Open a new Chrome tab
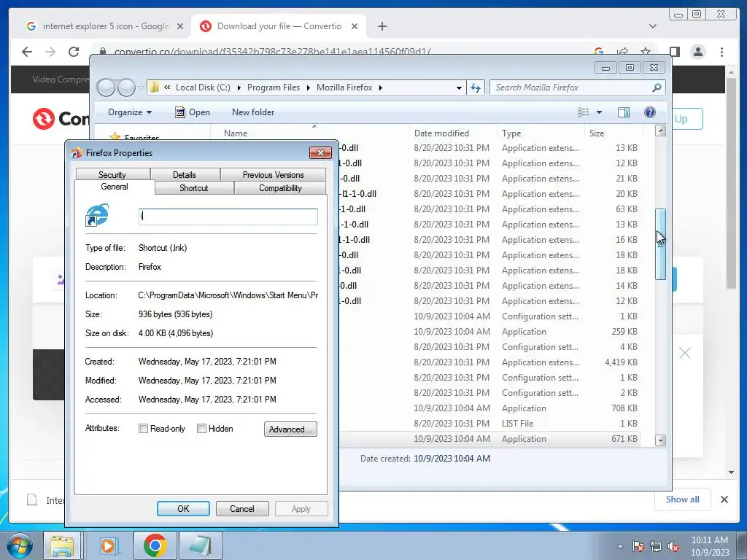747x560 pixels. click(x=382, y=26)
